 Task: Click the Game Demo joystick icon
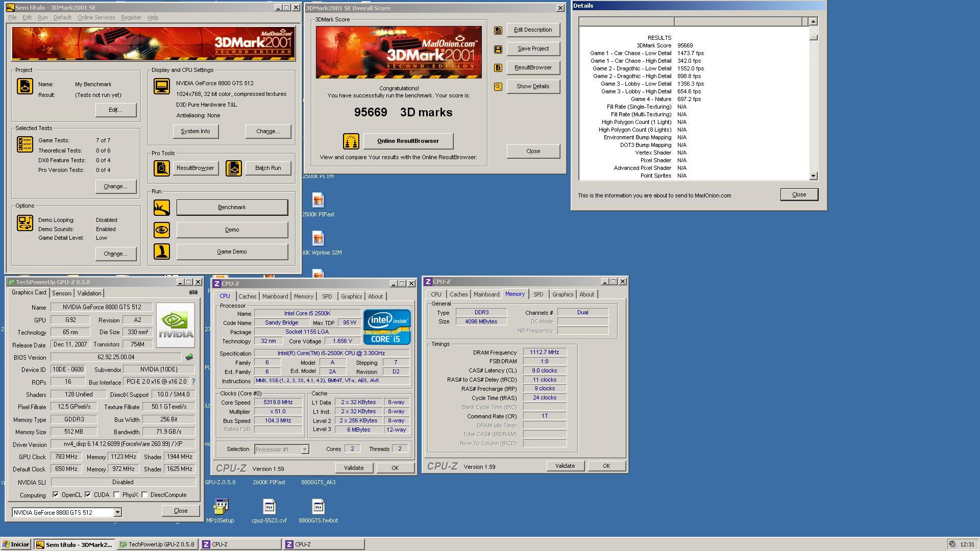pos(162,252)
